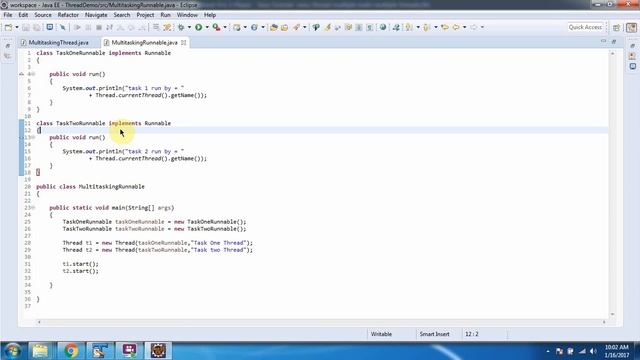Click the restore view icon in left trim
This screenshot has height=360, width=640.
[8, 46]
